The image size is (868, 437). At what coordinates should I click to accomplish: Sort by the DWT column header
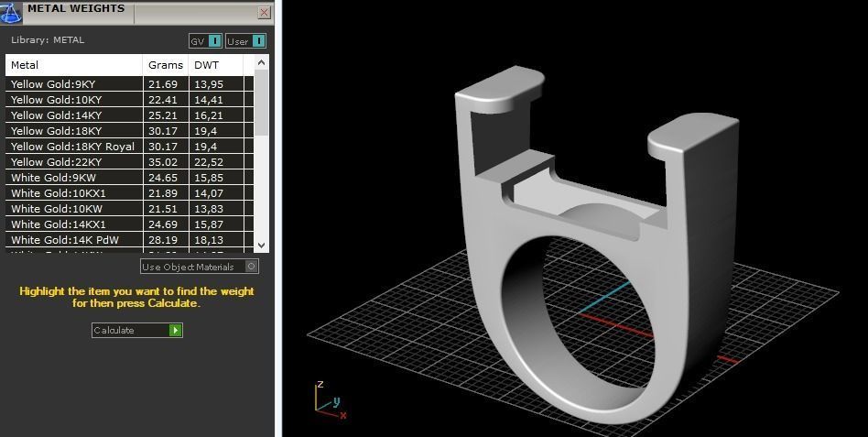[x=216, y=65]
